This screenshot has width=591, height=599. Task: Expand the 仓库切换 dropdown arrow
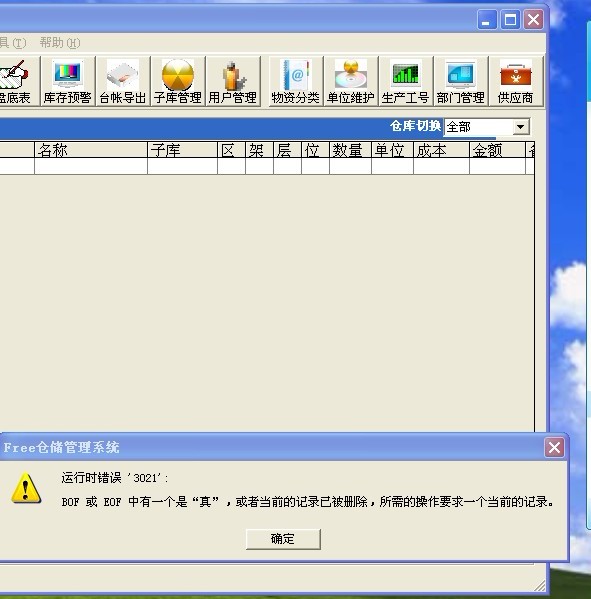pos(520,126)
